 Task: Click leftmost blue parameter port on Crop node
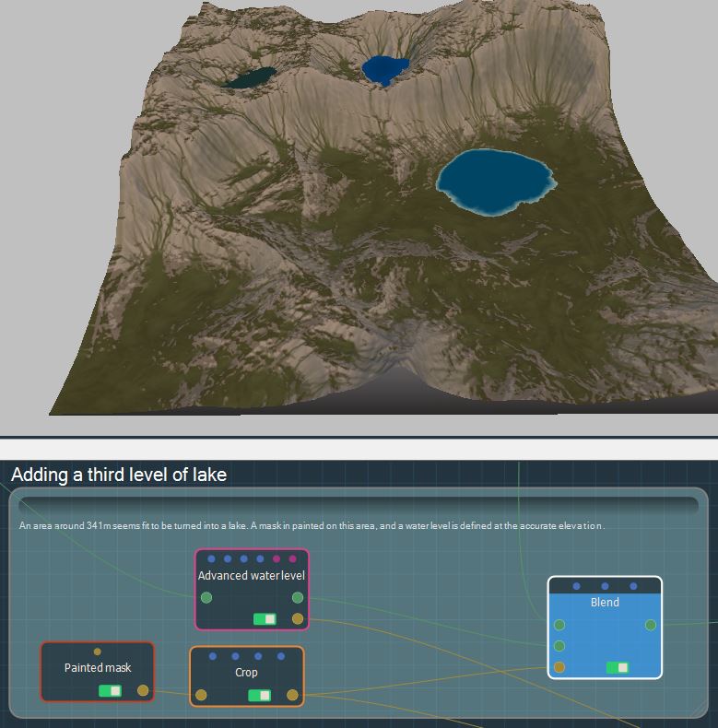pyautogui.click(x=213, y=656)
